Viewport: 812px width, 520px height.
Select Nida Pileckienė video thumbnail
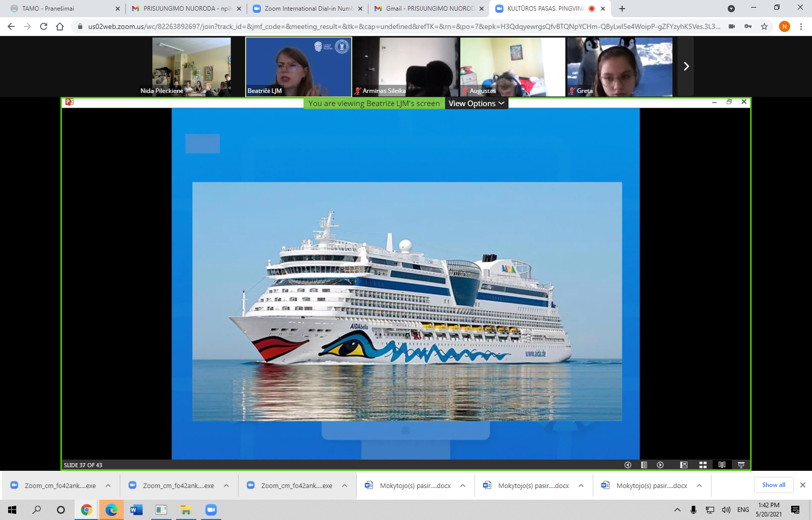[191, 67]
